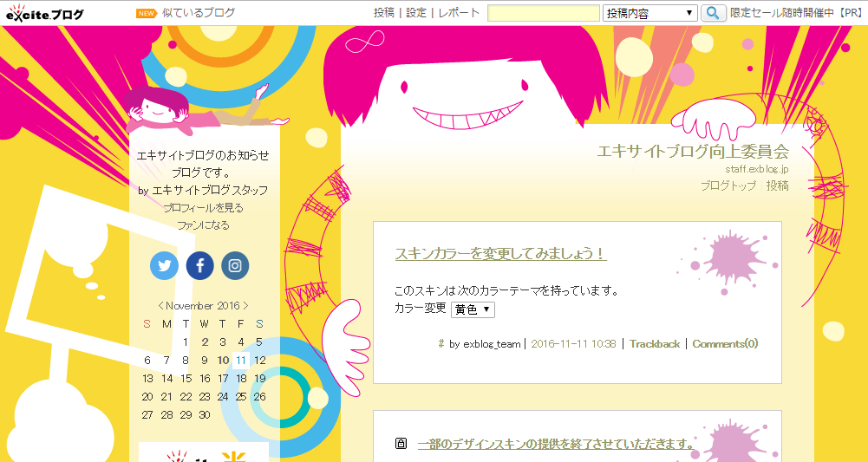This screenshot has width=868, height=462.
Task: Open エキサイトブログ向上委員会 blog title
Action: coord(693,151)
